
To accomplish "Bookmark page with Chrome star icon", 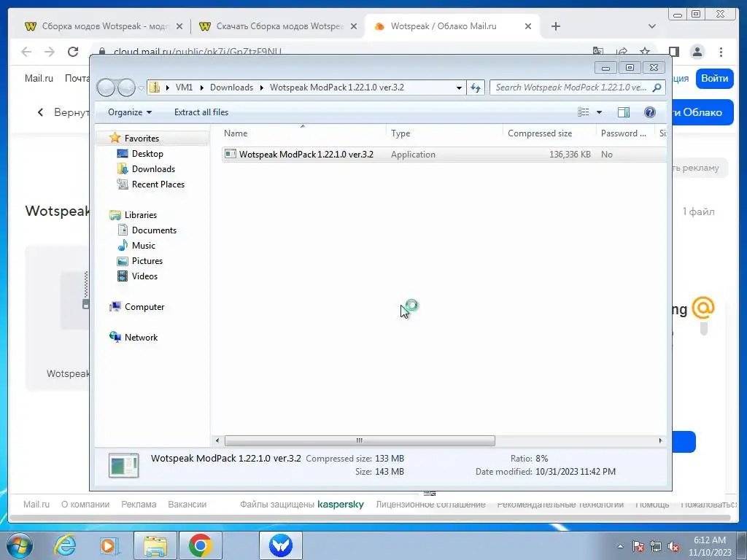I will 645,52.
